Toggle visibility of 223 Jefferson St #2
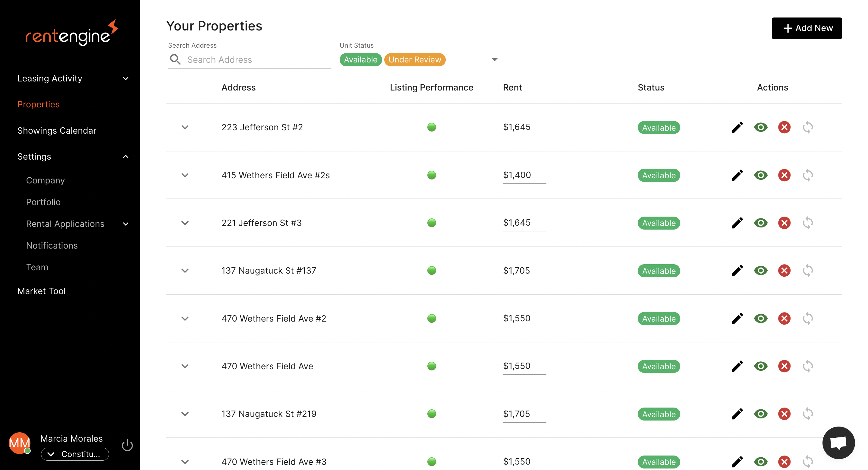 pyautogui.click(x=760, y=127)
